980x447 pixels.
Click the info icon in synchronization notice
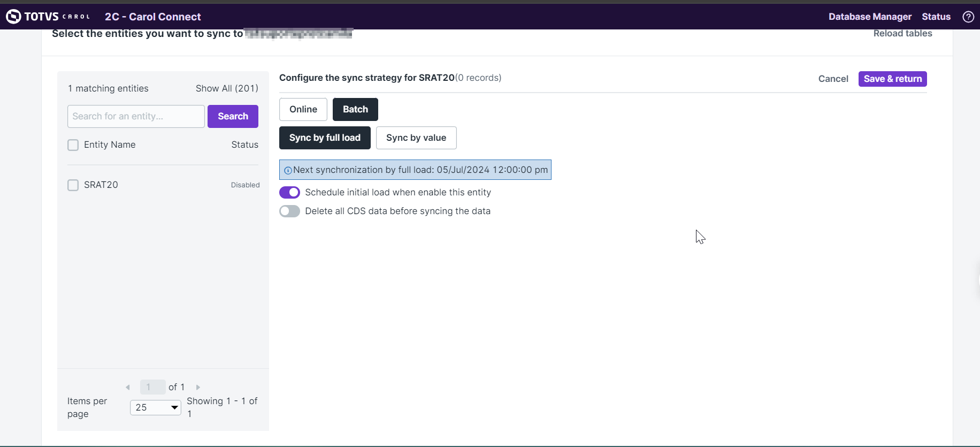click(288, 170)
